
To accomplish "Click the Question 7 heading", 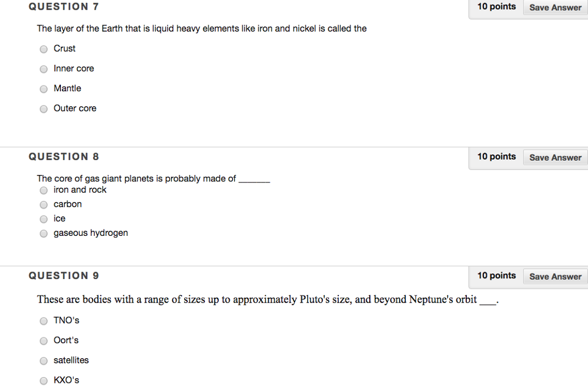I will [x=64, y=7].
